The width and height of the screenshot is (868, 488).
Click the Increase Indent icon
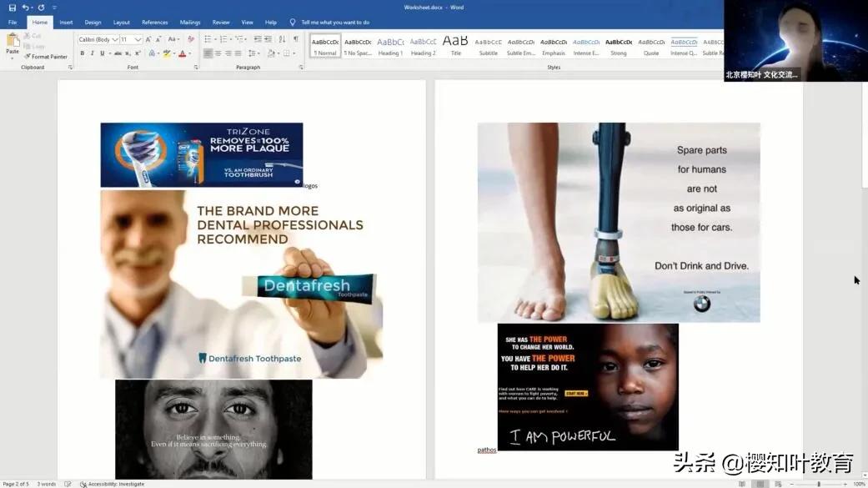pos(268,38)
